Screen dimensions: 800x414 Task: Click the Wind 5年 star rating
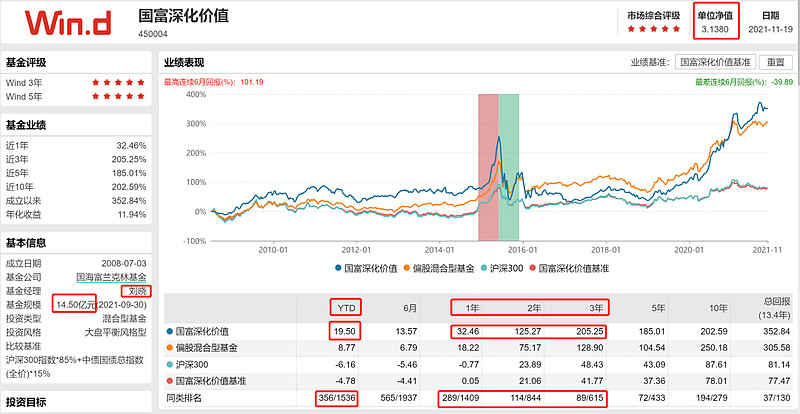coord(118,96)
